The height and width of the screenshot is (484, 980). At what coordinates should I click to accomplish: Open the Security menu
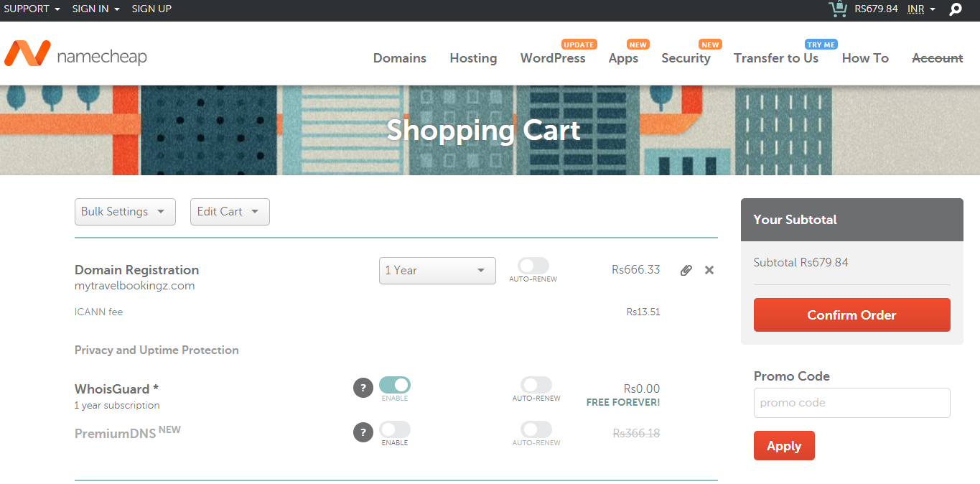(x=686, y=58)
